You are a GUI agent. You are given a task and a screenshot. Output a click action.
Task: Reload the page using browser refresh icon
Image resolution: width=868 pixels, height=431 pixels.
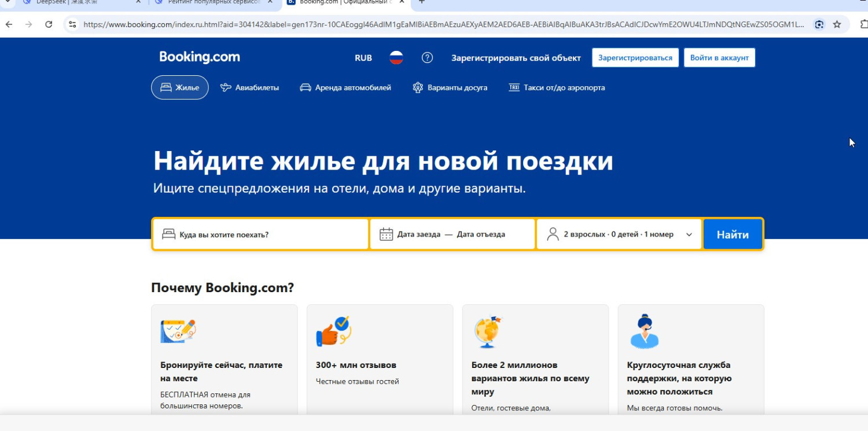pos(49,24)
